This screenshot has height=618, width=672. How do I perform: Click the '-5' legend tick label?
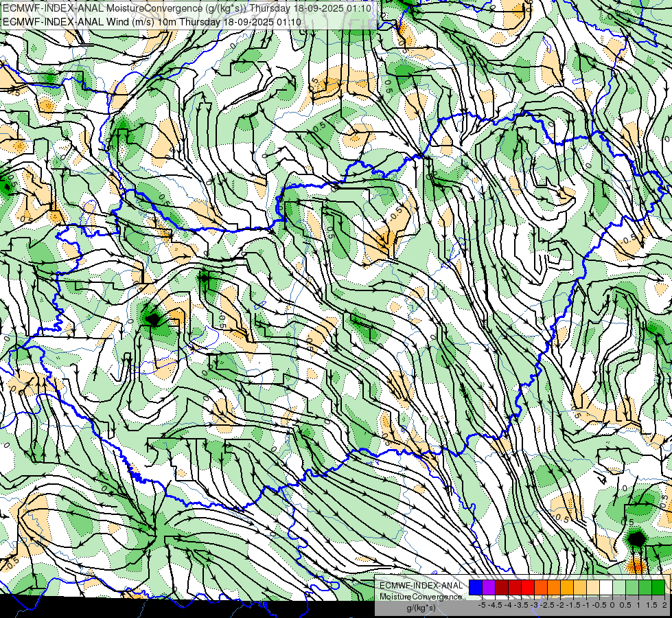[x=482, y=605]
